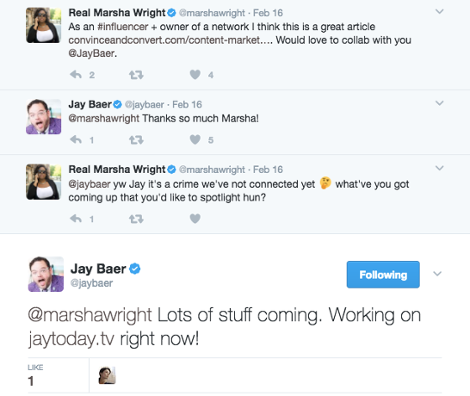Open jaytoday.tv link in main tweet
This screenshot has height=396, width=470.
(71, 339)
